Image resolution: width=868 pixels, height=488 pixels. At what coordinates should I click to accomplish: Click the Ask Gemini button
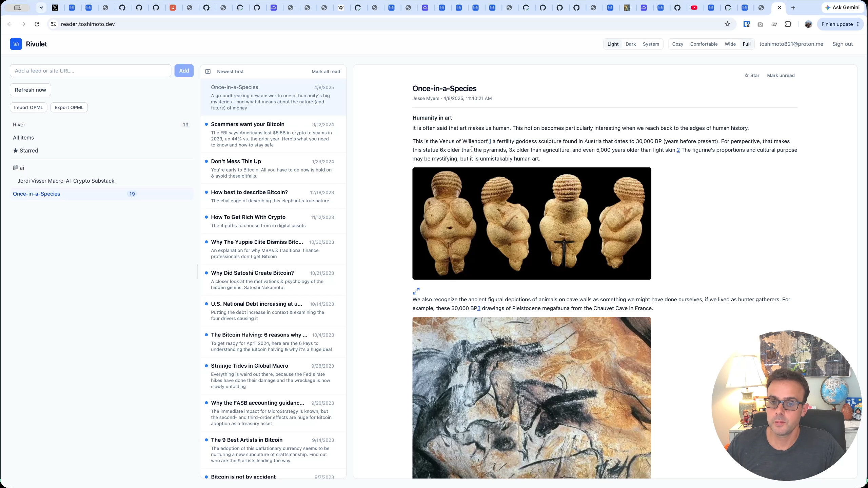pyautogui.click(x=843, y=7)
